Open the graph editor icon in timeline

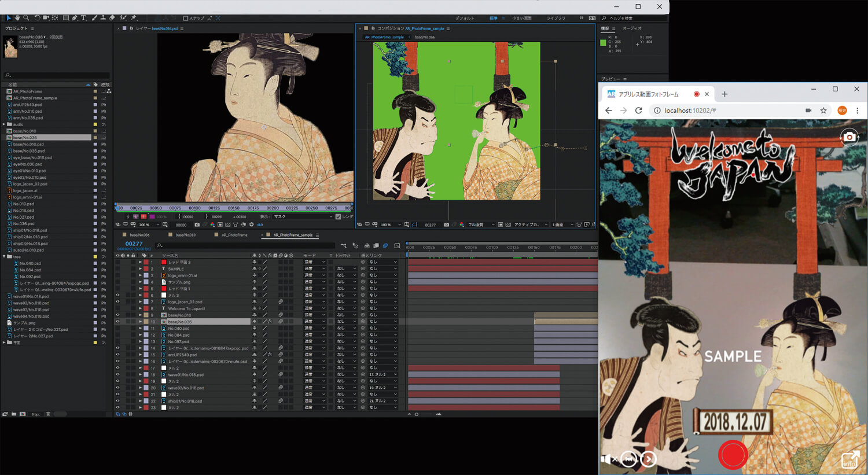point(397,246)
